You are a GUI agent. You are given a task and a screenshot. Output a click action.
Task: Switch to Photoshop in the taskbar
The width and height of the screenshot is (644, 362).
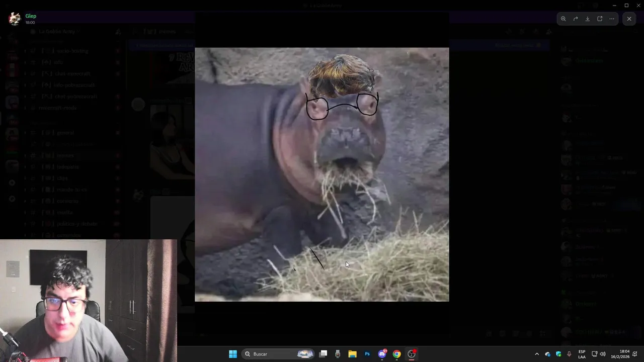click(x=367, y=354)
